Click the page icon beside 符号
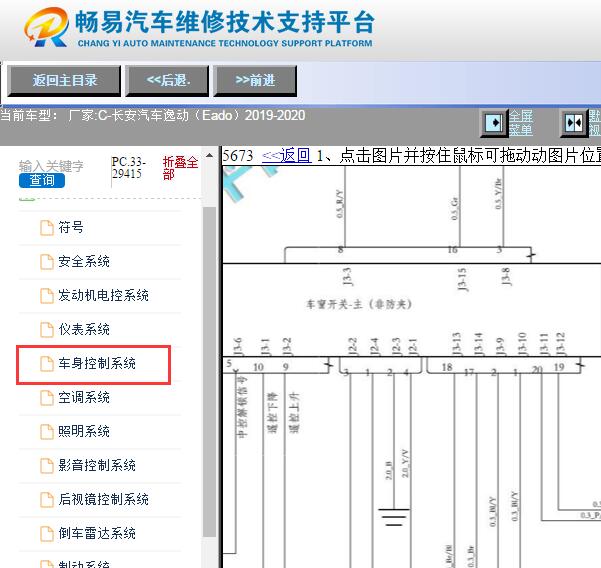Image resolution: width=601 pixels, height=568 pixels. tap(47, 228)
